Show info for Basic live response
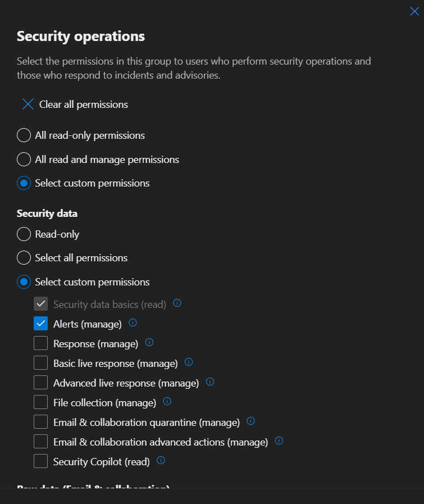This screenshot has height=504, width=424. point(189,362)
